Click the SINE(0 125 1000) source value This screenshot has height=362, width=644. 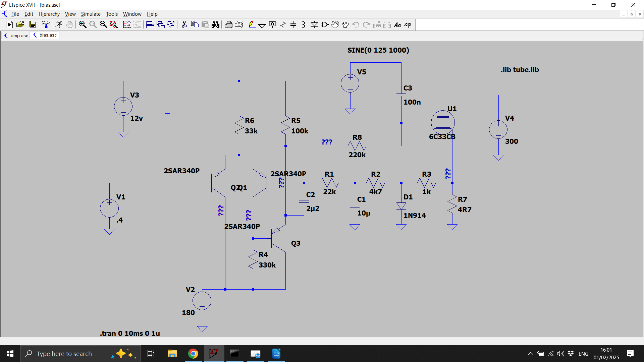pos(378,50)
